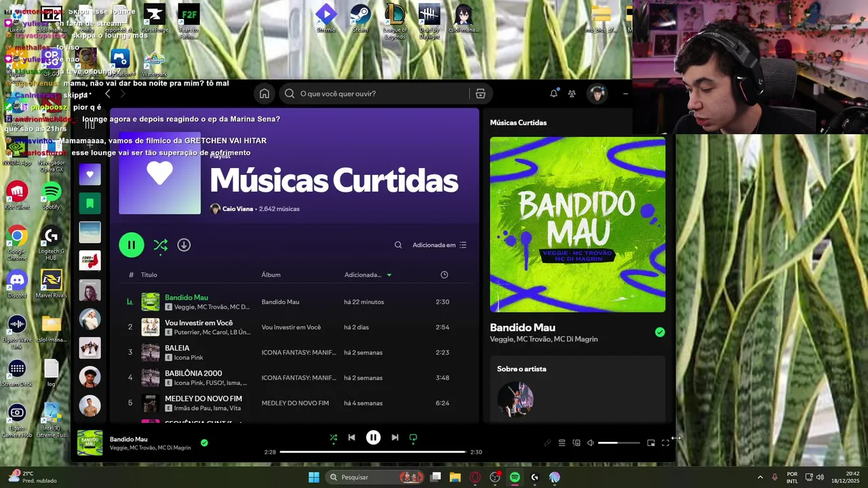This screenshot has height=488, width=868.
Task: Seek on the song progress bar
Action: point(372,452)
